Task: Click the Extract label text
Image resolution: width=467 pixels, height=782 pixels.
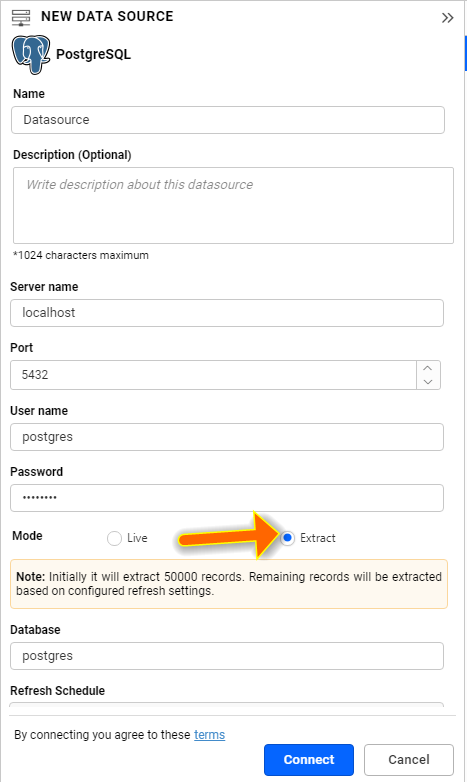Action: pos(318,538)
